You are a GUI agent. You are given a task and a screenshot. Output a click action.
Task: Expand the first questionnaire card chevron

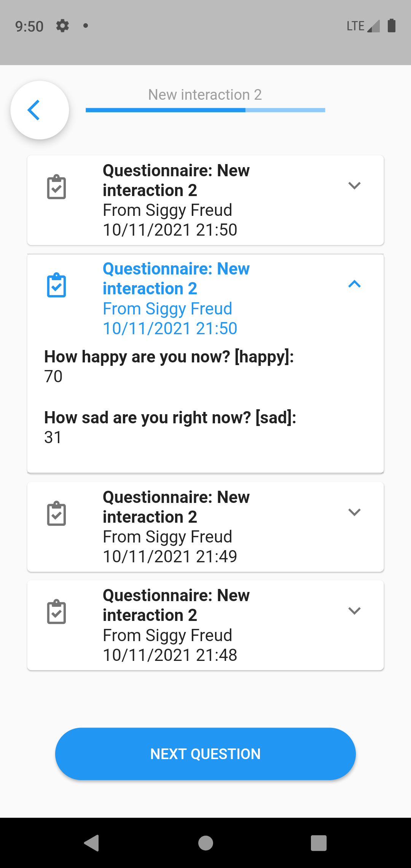click(354, 186)
